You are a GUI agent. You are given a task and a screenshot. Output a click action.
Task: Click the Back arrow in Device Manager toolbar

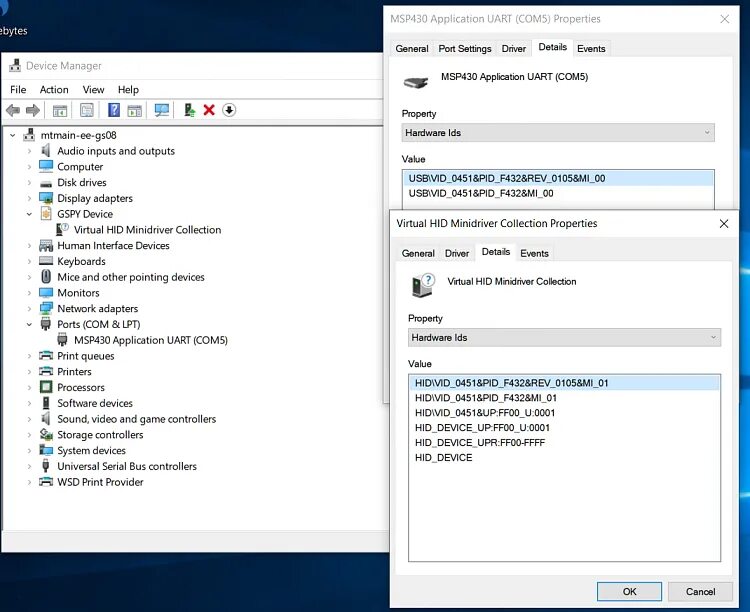pyautogui.click(x=13, y=111)
